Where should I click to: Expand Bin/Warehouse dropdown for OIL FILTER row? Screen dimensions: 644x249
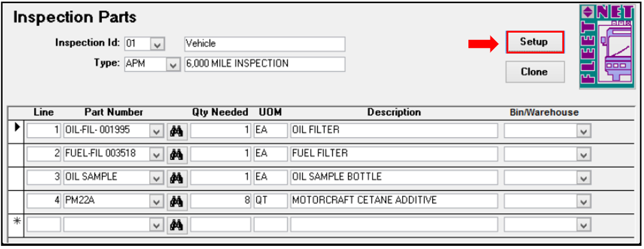(x=584, y=131)
